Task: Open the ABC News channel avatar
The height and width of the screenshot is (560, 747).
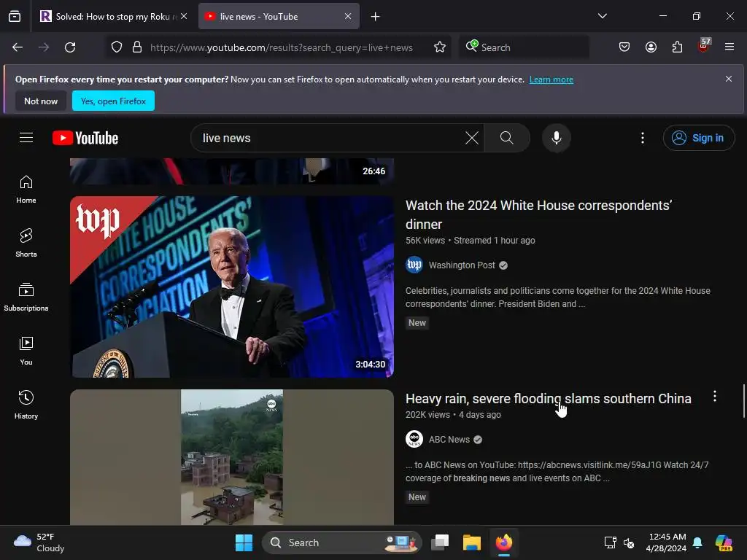Action: (x=414, y=439)
